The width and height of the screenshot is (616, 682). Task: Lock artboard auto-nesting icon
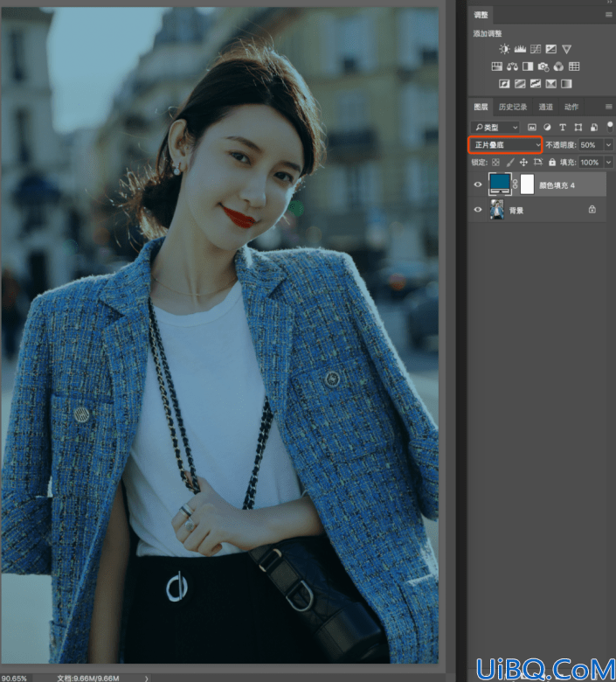(538, 163)
